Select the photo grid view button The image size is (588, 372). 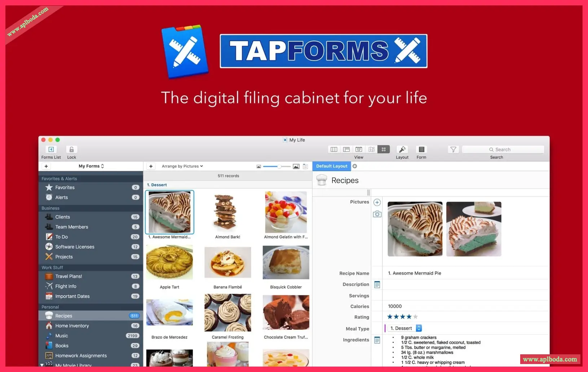(x=383, y=150)
